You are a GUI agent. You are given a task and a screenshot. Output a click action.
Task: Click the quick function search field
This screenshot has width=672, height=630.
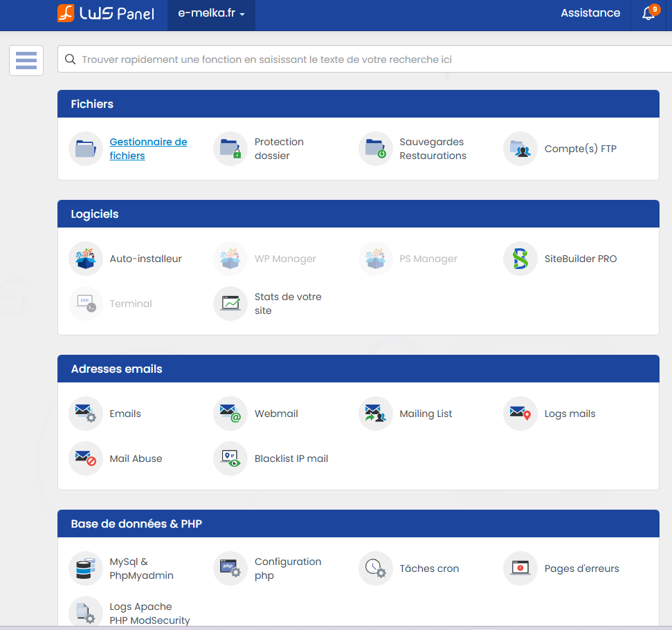(x=360, y=59)
